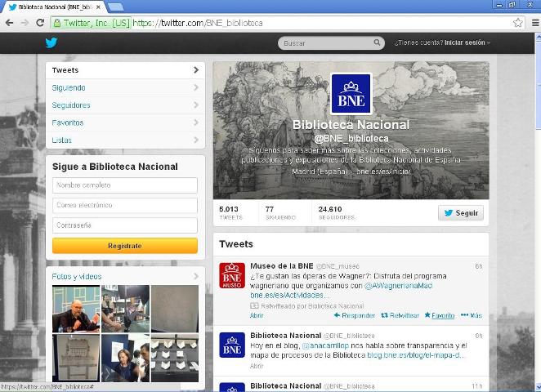Expand Fotos y vídeos chevron
The image size is (541, 392).
point(196,276)
